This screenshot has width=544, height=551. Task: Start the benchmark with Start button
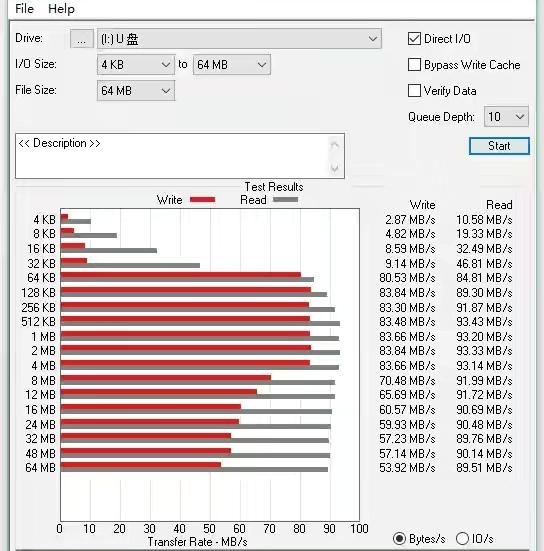click(x=499, y=146)
